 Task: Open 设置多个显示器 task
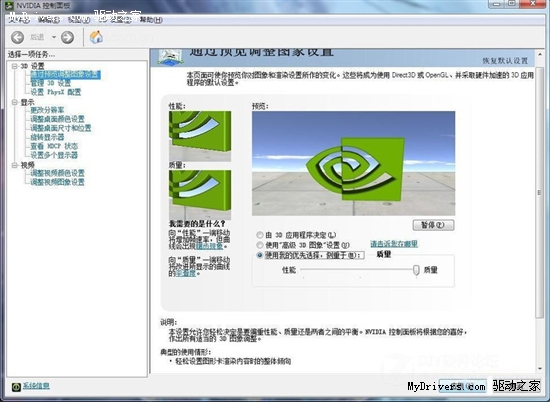54,155
